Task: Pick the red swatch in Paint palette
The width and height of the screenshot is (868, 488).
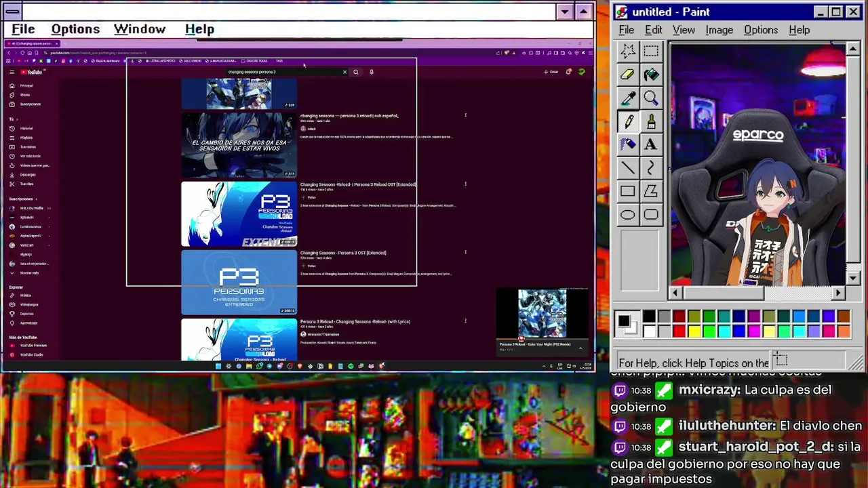Action: click(x=679, y=331)
